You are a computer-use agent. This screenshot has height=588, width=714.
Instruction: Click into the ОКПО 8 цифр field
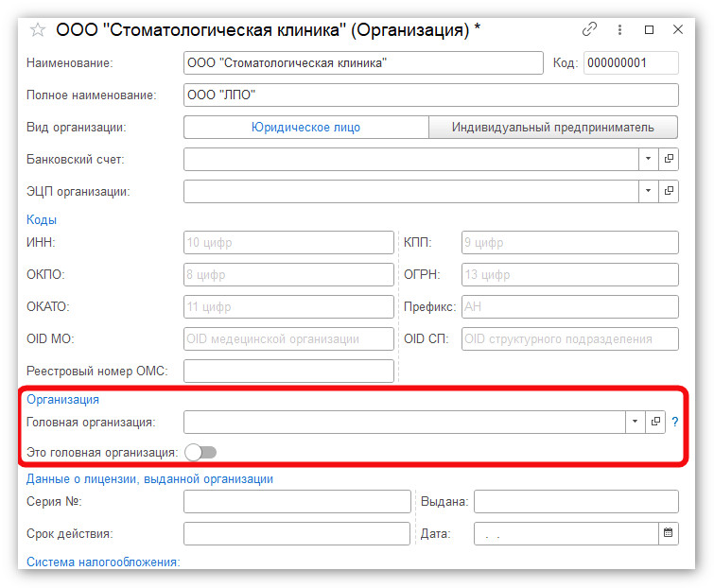(x=288, y=274)
